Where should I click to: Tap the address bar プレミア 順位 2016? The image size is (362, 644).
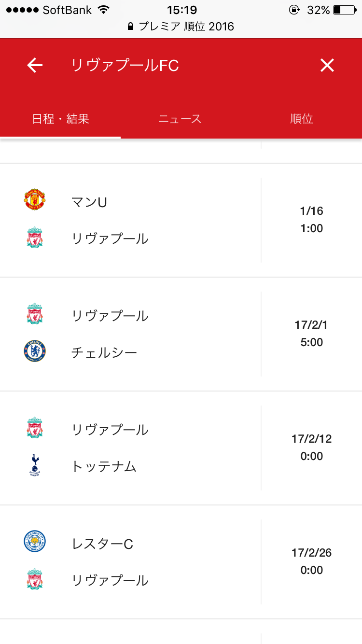[x=181, y=26]
